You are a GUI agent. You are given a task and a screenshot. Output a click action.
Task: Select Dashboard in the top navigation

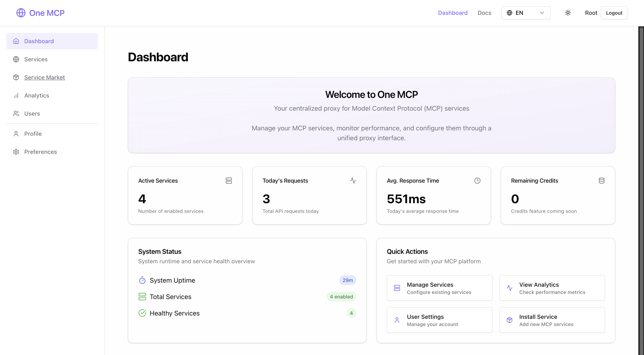pyautogui.click(x=453, y=13)
